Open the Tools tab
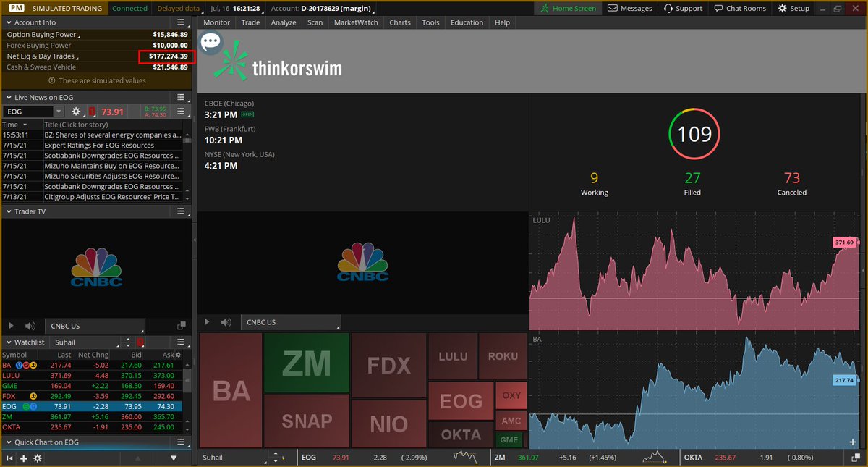The height and width of the screenshot is (467, 868). coord(430,22)
